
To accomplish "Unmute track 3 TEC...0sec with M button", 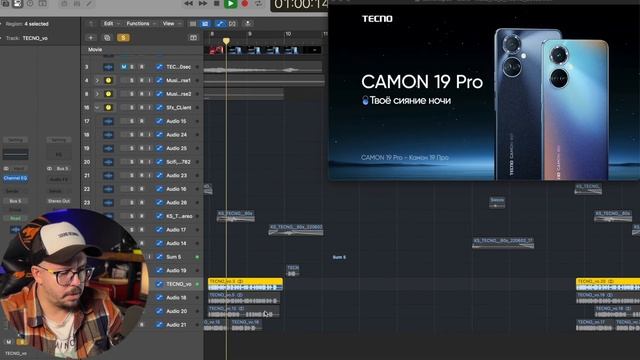I will pos(124,67).
